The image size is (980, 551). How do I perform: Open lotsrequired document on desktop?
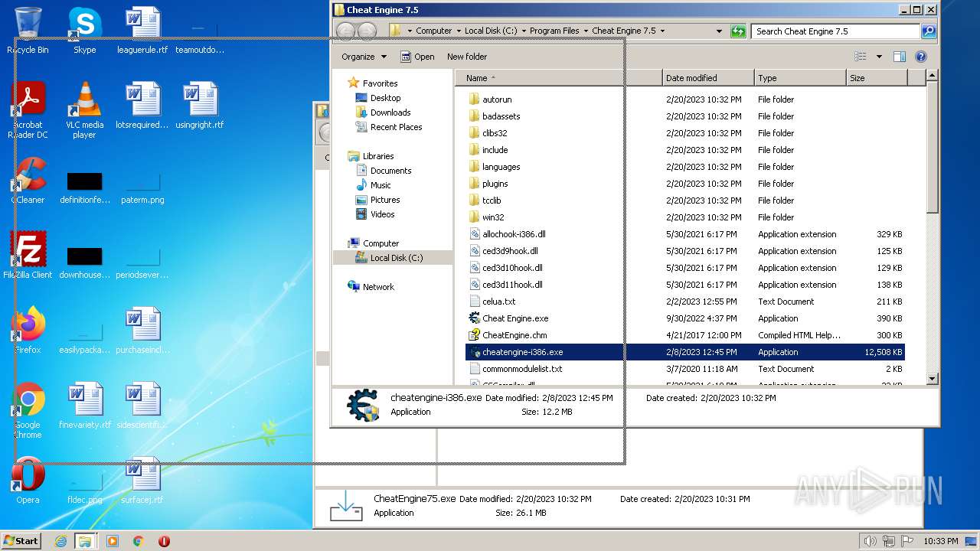click(142, 106)
